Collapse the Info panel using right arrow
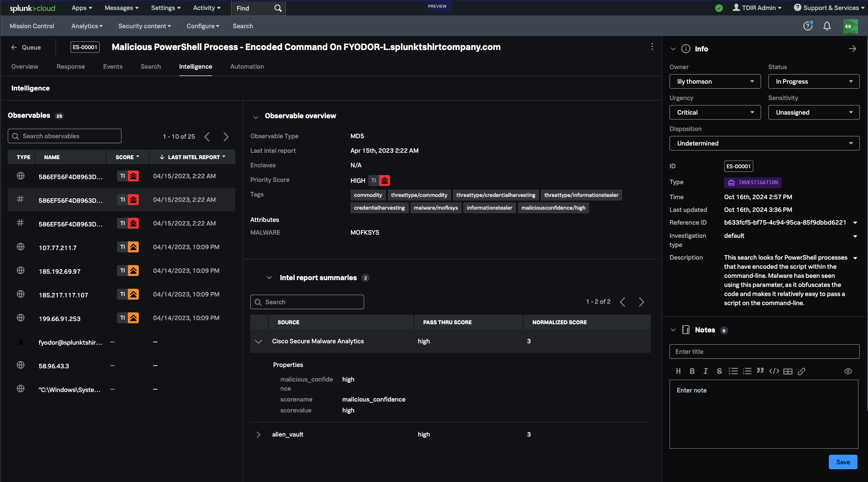The height and width of the screenshot is (482, 868). [853, 49]
